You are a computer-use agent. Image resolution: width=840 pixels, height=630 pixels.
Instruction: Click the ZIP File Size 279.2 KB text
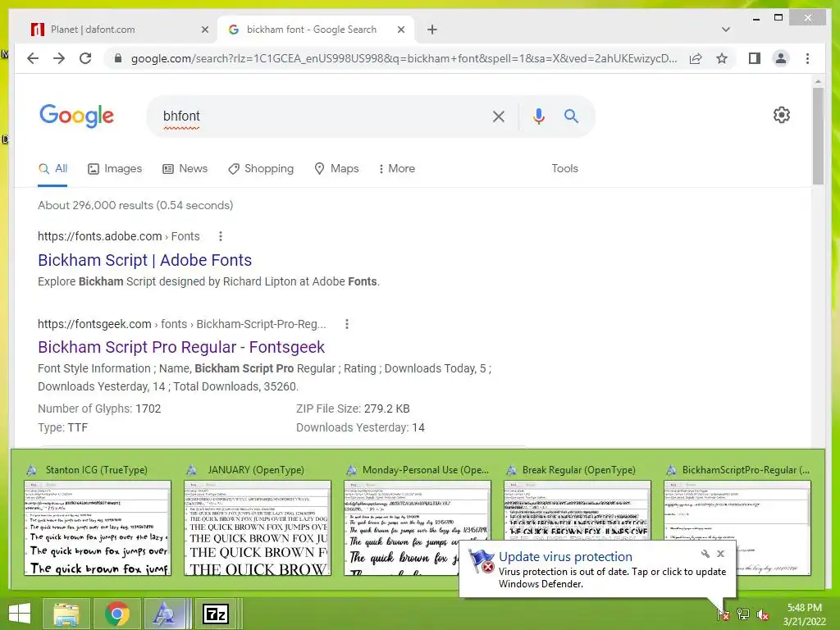point(353,409)
